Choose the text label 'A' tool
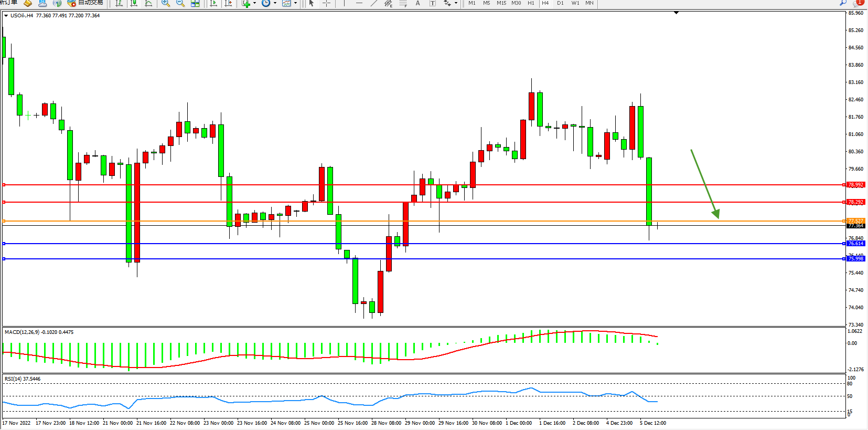 417,3
